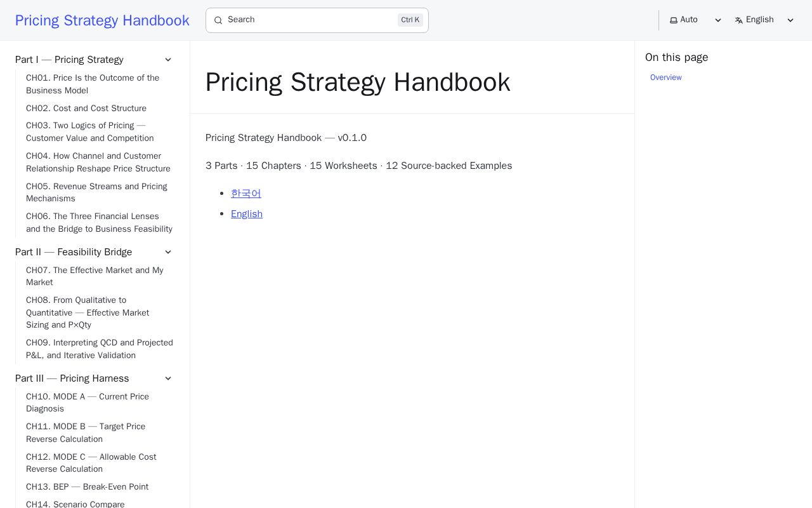This screenshot has height=508, width=812.
Task: Open CH12. MODE C — Allowable Cost Reverse Calculation
Action: (x=100, y=463)
